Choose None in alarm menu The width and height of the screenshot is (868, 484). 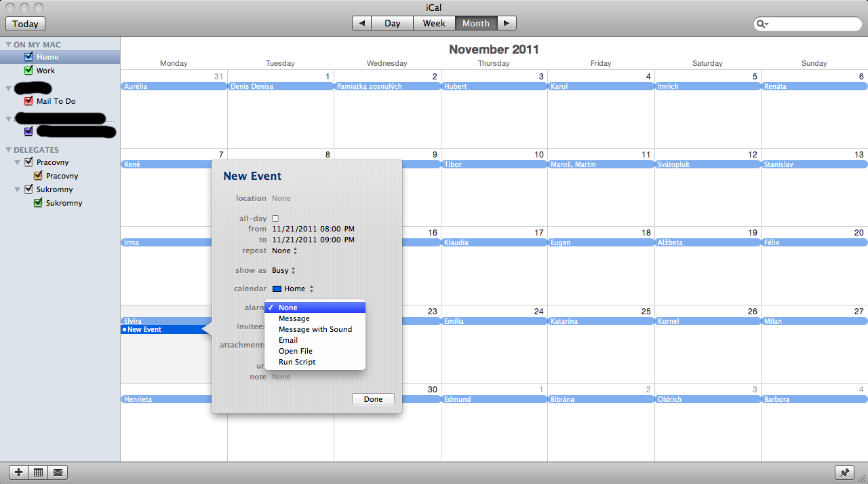[x=315, y=308]
